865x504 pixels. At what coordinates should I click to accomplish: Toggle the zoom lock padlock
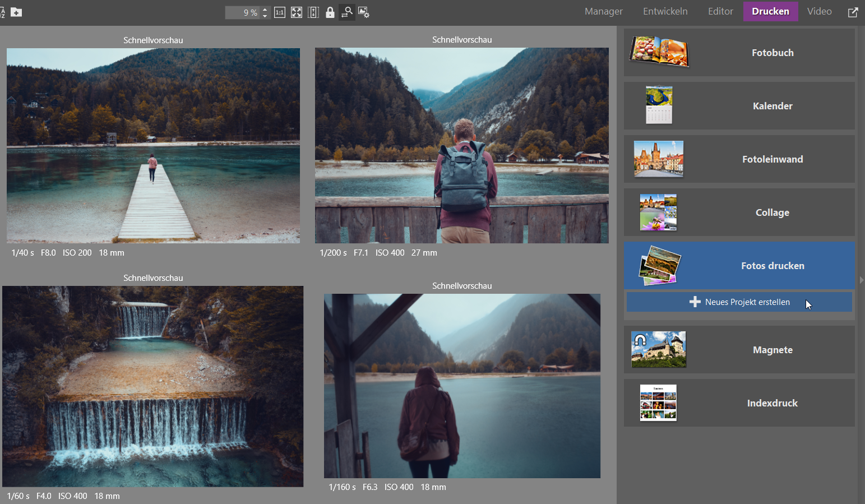point(330,12)
